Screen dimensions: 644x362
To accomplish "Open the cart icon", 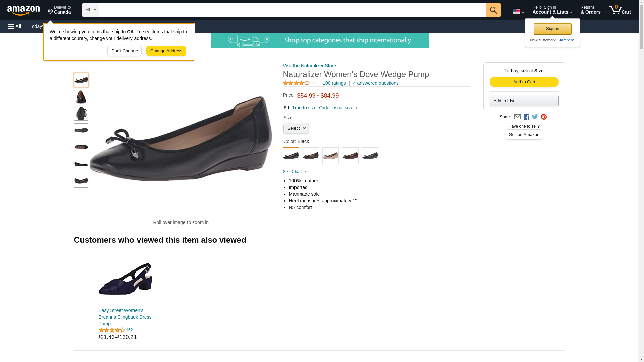I will 620,10.
